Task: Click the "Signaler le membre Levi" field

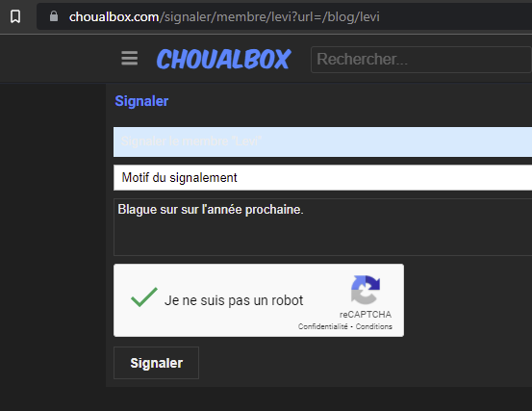Action: coord(322,141)
